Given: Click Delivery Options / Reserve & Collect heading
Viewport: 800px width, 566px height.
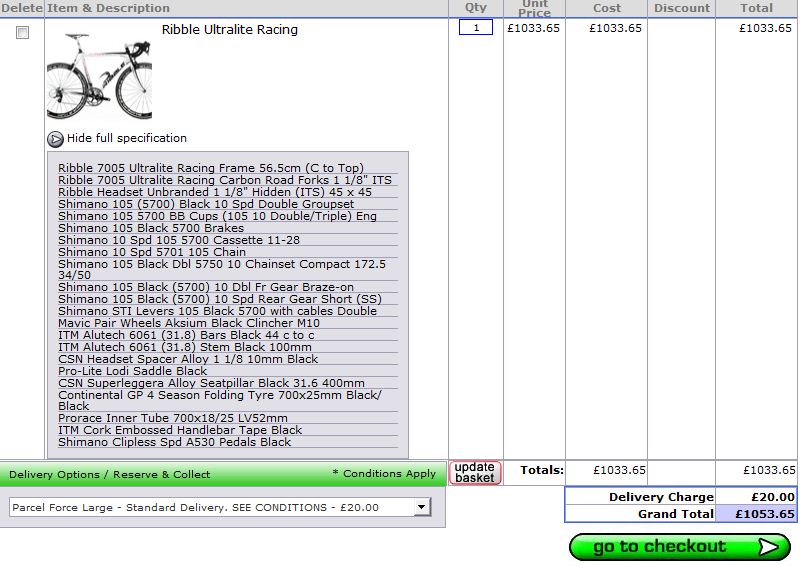Looking at the screenshot, I should [110, 474].
